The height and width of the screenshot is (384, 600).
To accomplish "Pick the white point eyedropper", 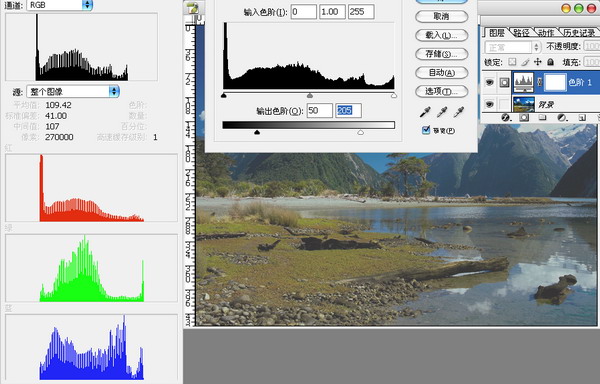I will click(459, 112).
